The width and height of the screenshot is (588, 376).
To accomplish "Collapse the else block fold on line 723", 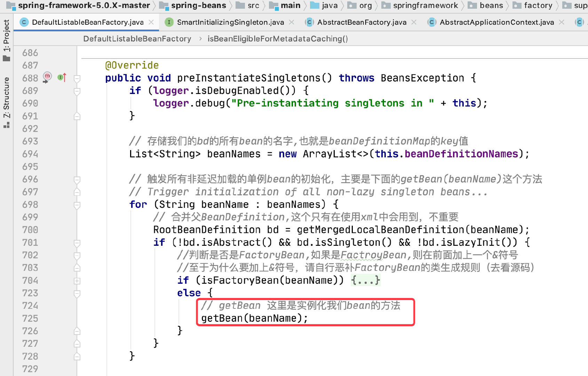I will click(x=77, y=294).
